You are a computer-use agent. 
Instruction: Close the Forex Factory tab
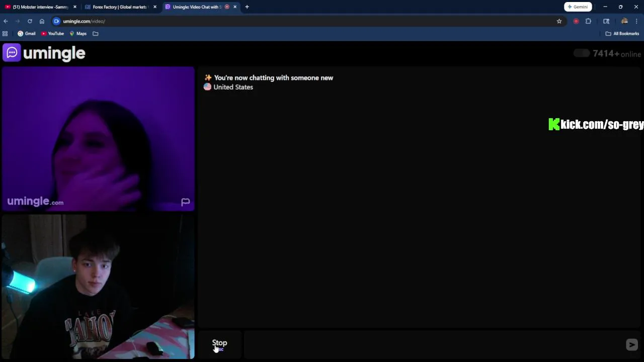(155, 7)
